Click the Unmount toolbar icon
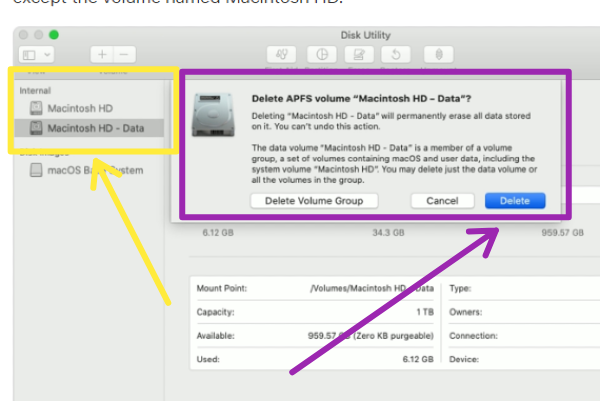The width and height of the screenshot is (600, 401). point(439,54)
